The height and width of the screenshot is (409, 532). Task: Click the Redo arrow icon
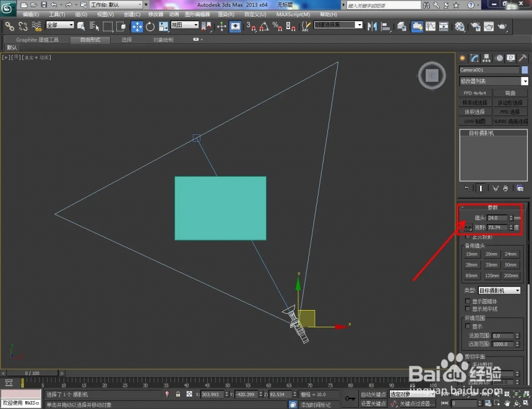pos(68,5)
